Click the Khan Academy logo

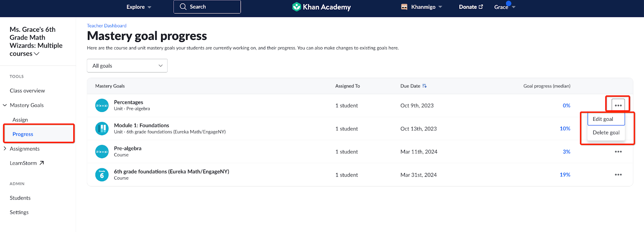click(x=322, y=7)
